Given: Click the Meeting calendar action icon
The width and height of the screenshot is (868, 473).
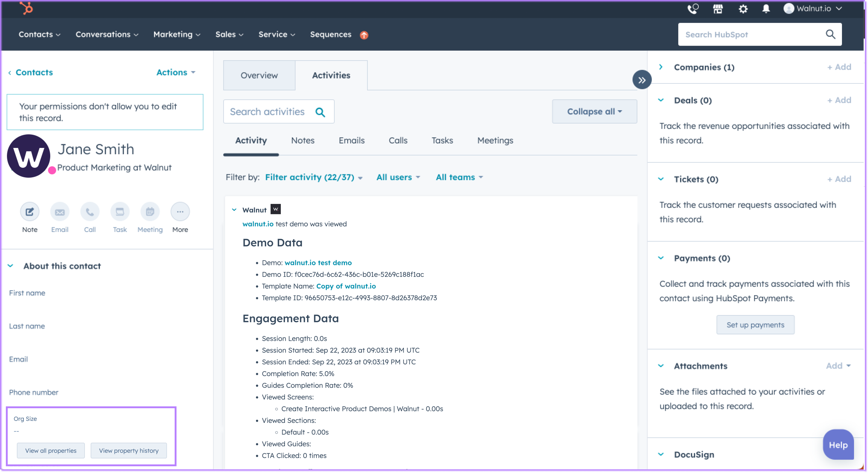Looking at the screenshot, I should click(150, 211).
